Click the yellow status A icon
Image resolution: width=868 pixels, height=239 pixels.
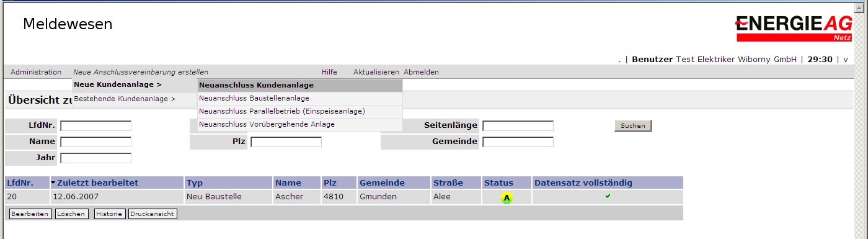pos(507,197)
